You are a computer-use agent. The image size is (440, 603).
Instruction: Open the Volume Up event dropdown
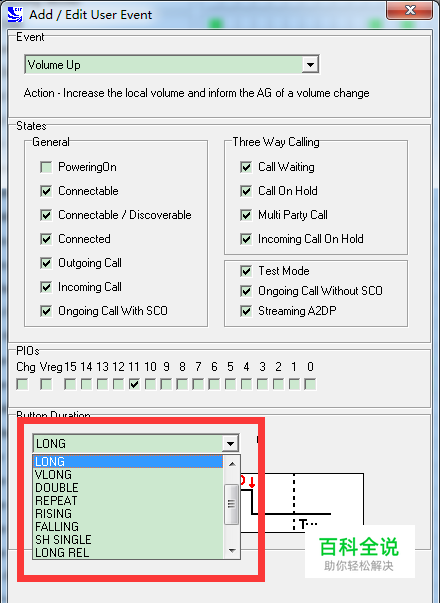(x=310, y=64)
